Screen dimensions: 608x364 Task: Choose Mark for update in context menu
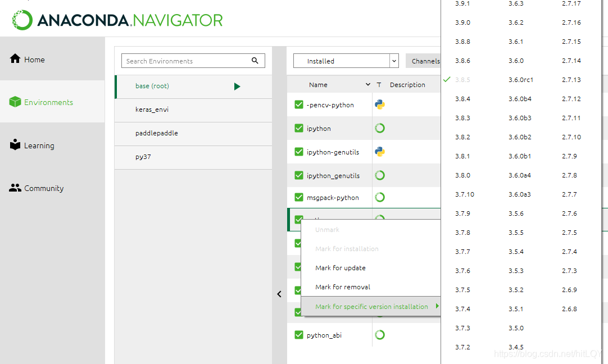[341, 268]
